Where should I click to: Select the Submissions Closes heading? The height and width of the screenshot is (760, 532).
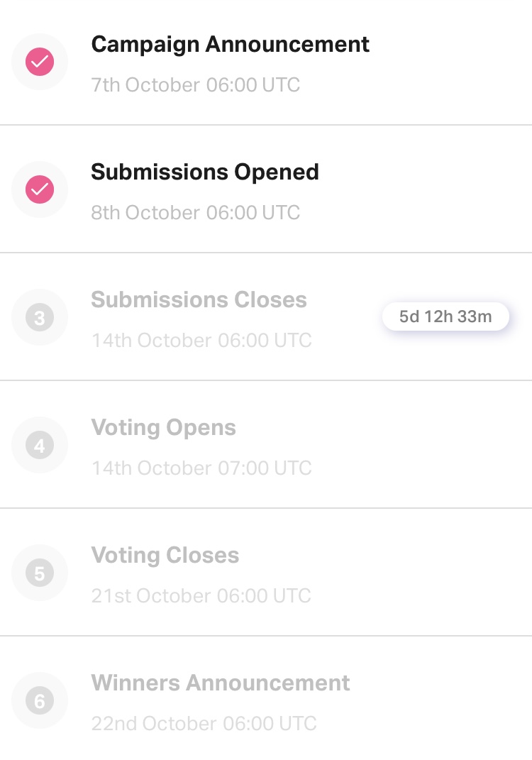tap(199, 299)
